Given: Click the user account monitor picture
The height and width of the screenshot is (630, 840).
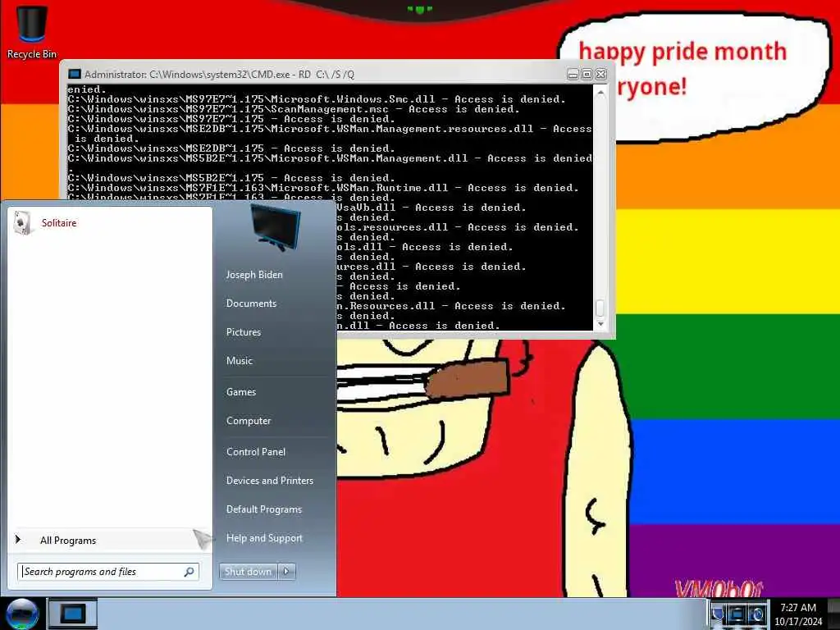Looking at the screenshot, I should [x=275, y=227].
